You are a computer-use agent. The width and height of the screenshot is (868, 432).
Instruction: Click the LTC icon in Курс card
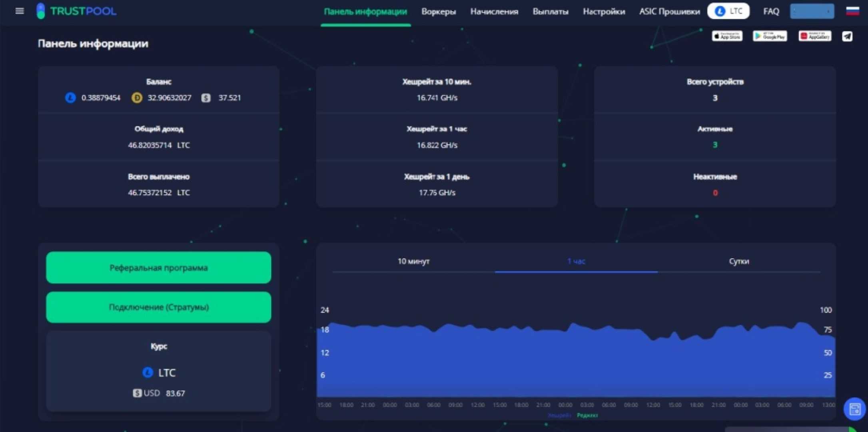coord(148,372)
